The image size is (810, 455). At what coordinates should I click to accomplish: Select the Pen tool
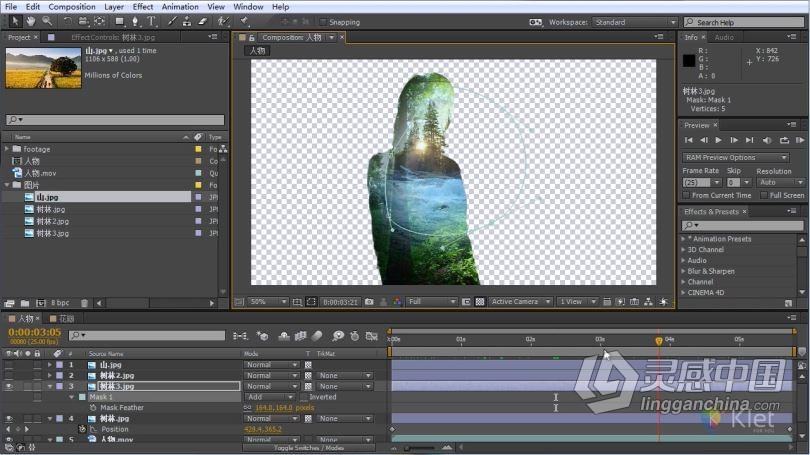pos(135,21)
